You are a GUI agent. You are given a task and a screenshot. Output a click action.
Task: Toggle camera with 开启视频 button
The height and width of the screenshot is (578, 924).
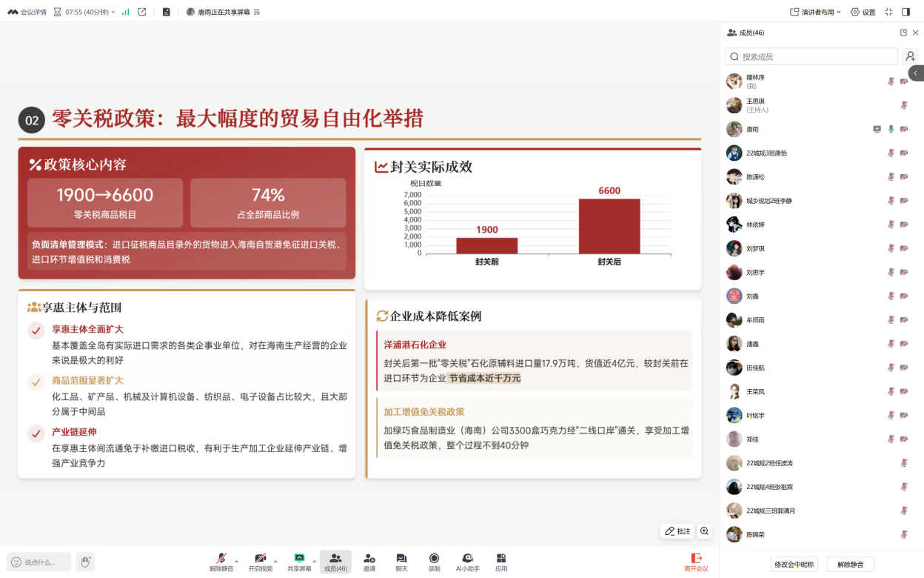260,562
